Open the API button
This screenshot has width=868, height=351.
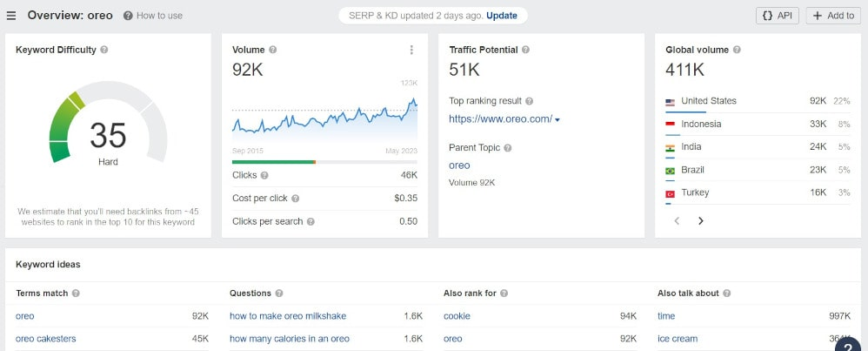tap(778, 16)
